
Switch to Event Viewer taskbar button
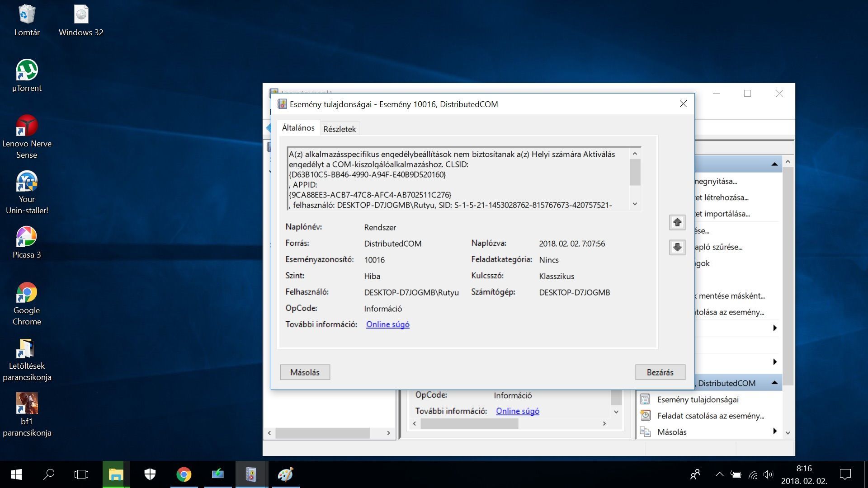[x=251, y=474]
